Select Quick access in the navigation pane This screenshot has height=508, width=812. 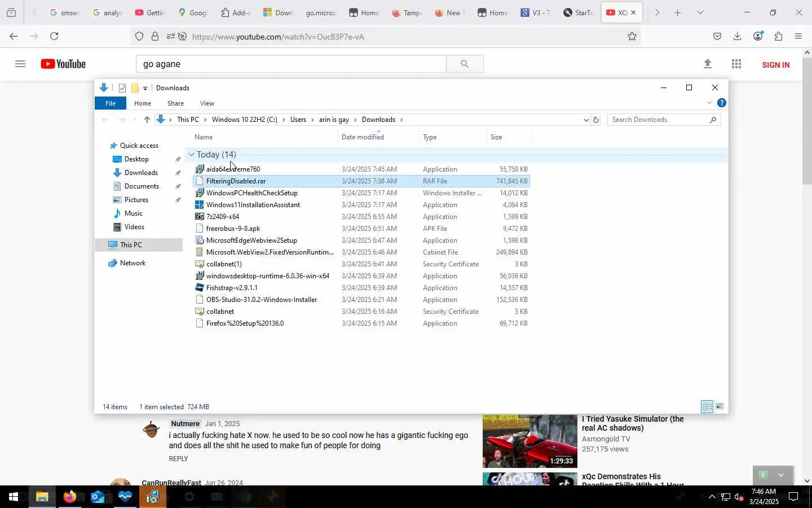(139, 146)
